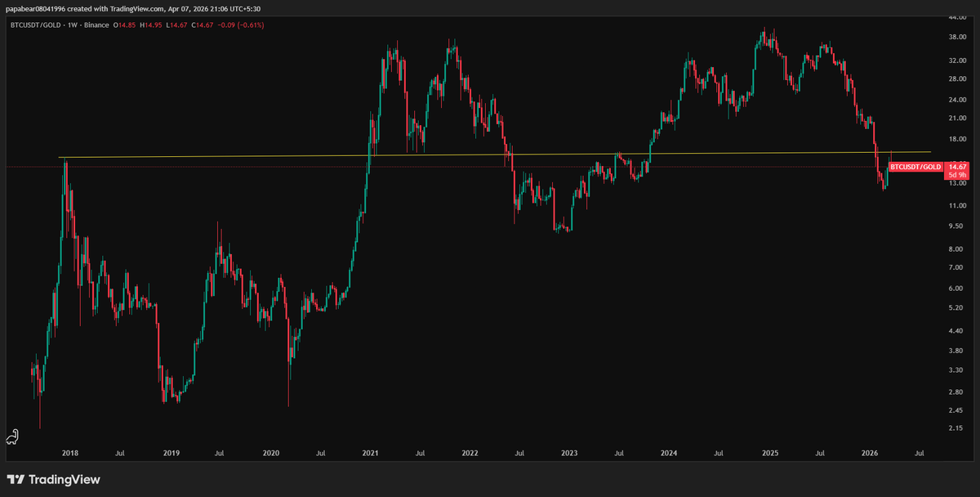Click the 38.00 price axis label
The height and width of the screenshot is (497, 980).
click(959, 38)
